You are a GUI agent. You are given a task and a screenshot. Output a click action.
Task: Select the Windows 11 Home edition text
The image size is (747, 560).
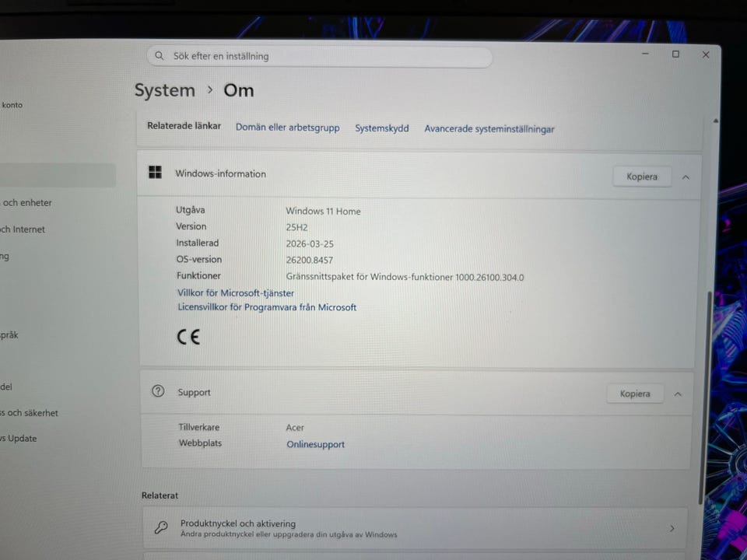click(323, 211)
